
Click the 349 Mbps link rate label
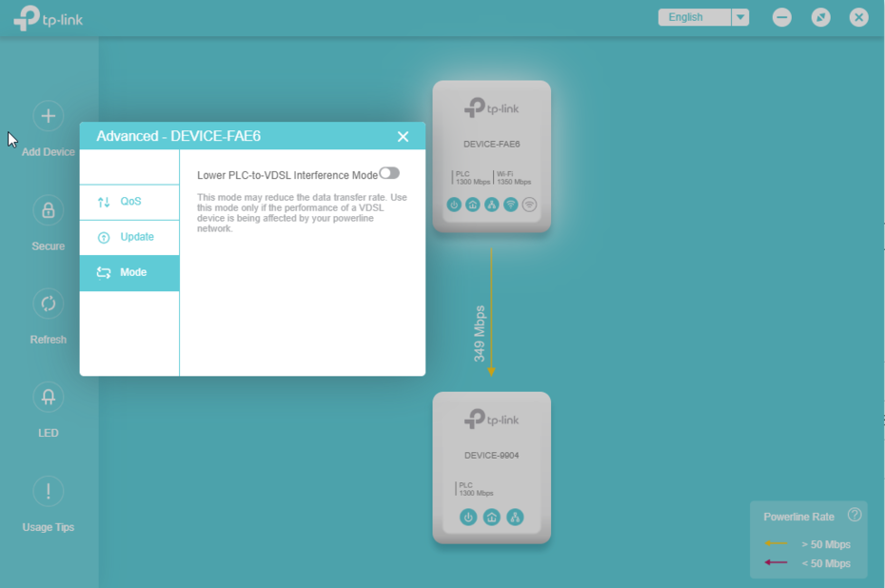pyautogui.click(x=480, y=334)
